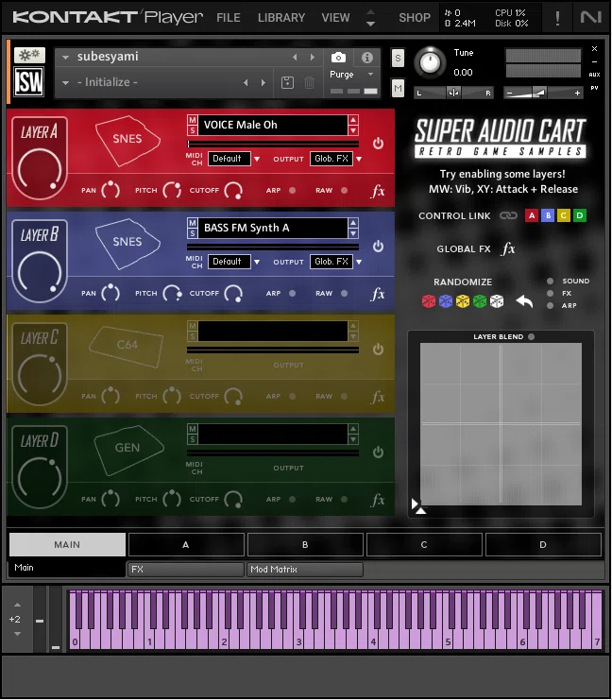The width and height of the screenshot is (612, 700).
Task: Enable RAW mode on Layer B
Action: coord(344,293)
